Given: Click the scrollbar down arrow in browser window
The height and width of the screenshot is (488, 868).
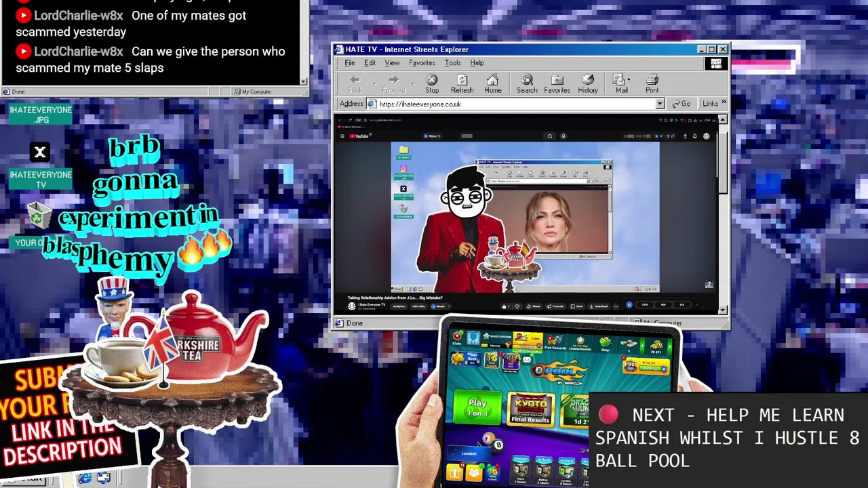Looking at the screenshot, I should (x=723, y=310).
